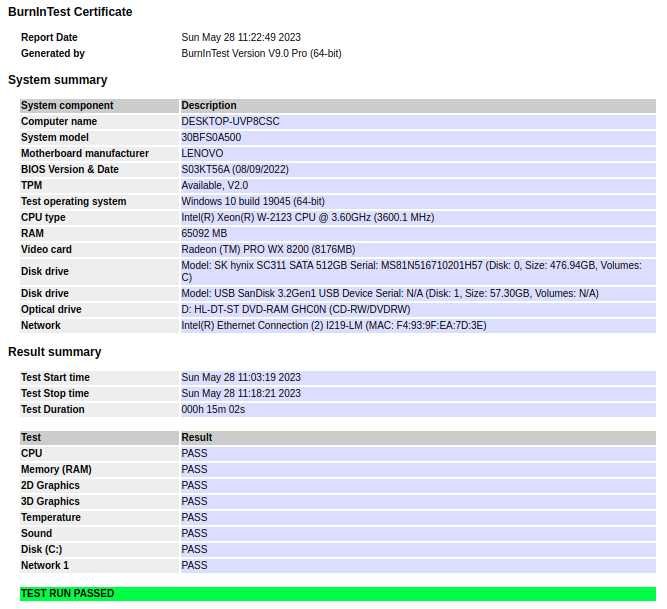Click the PASS result for CPU
The width and height of the screenshot is (667, 609).
tap(194, 454)
